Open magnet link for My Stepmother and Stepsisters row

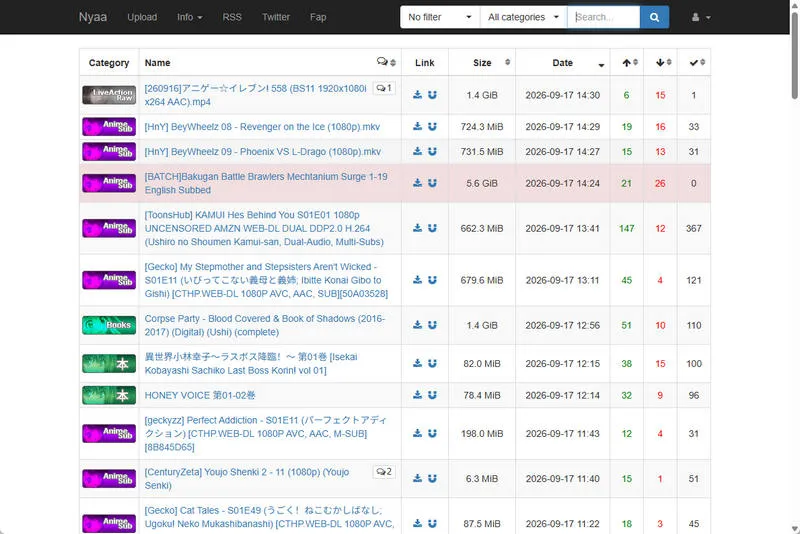click(432, 280)
